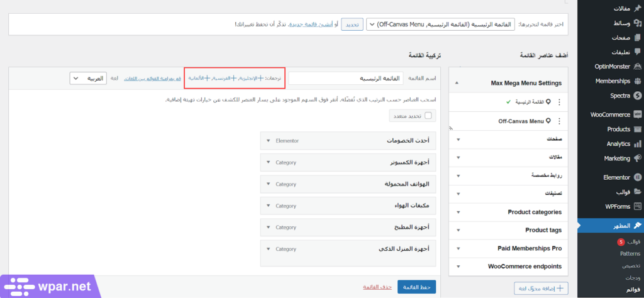Open the three-dot options for Off-Canvas Menu

click(x=559, y=121)
